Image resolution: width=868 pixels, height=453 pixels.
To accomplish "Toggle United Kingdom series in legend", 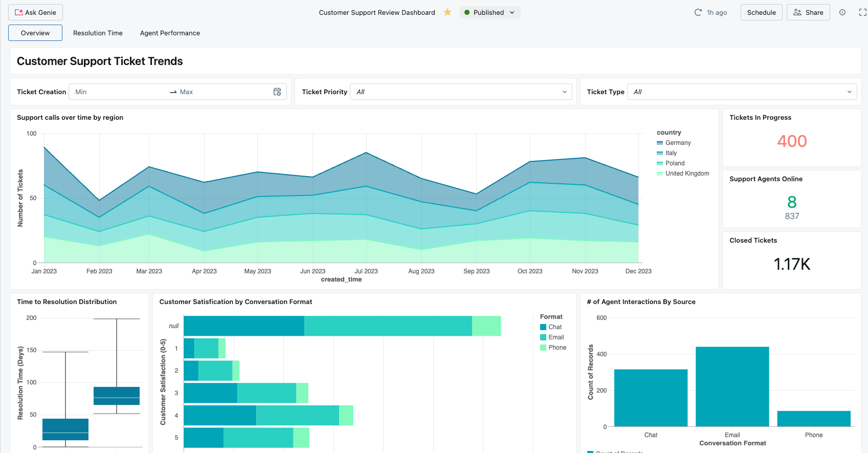I will click(x=687, y=174).
